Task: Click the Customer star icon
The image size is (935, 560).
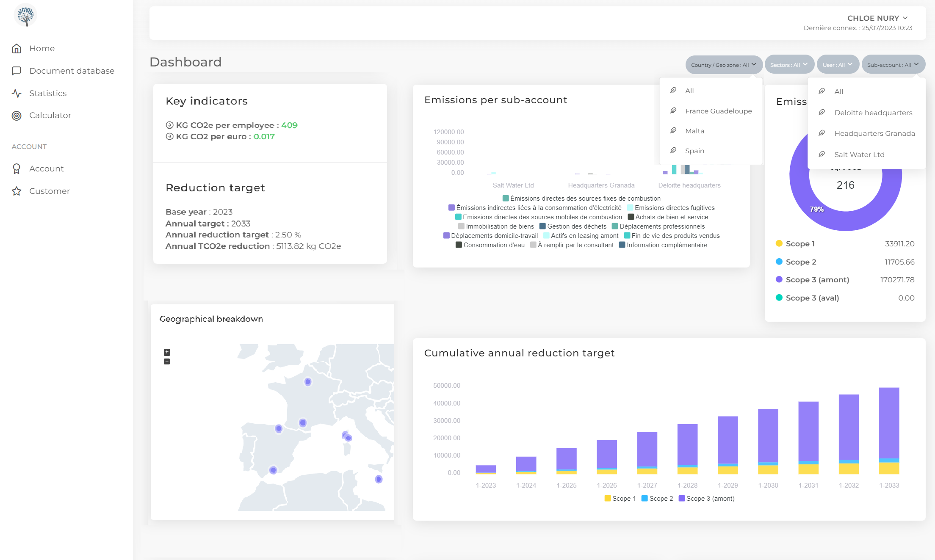Action: (17, 191)
